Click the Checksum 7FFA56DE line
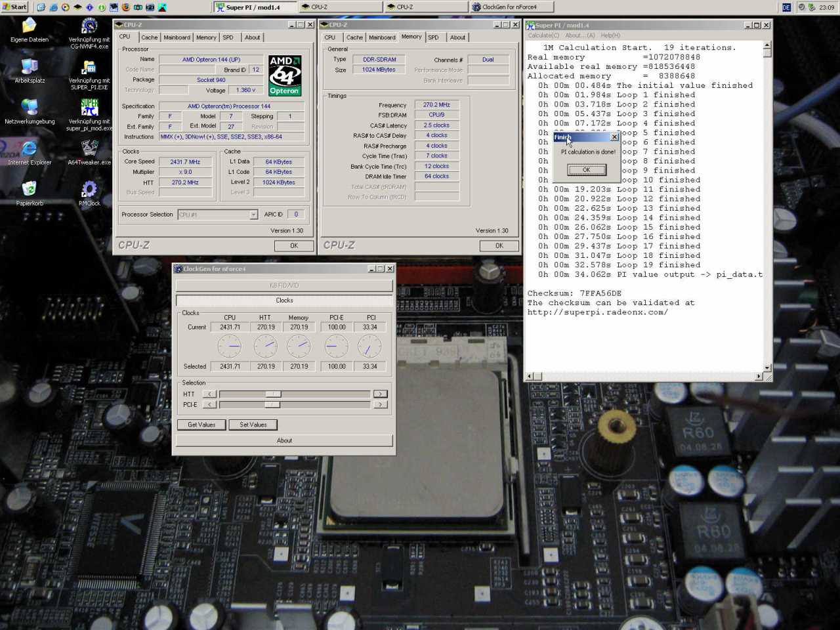Viewport: 840px width, 630px height. [574, 293]
